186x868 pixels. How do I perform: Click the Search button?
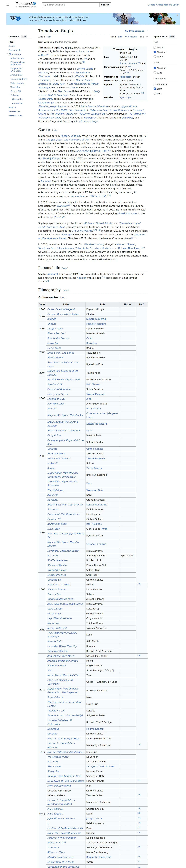[x=105, y=5]
